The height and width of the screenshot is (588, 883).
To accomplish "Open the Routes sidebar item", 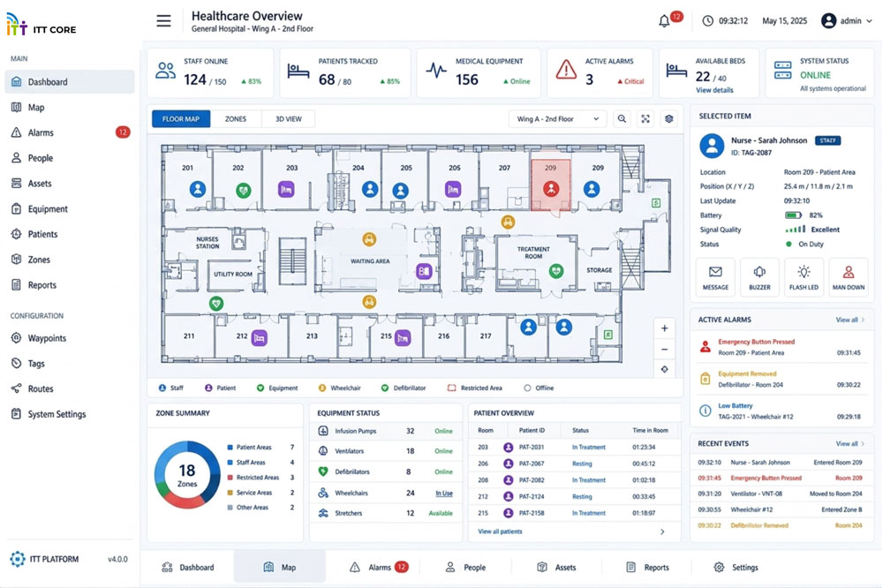I will [70, 388].
